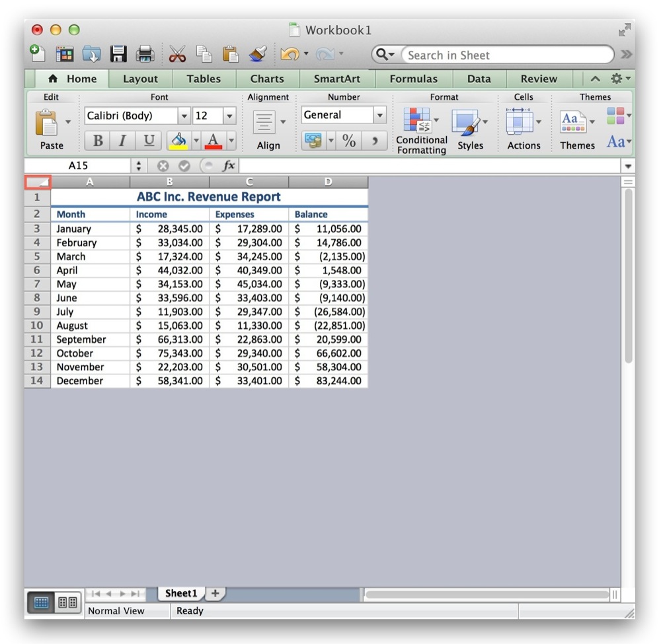Expand the formula bar
Screen dimensions: 661x644
[628, 166]
